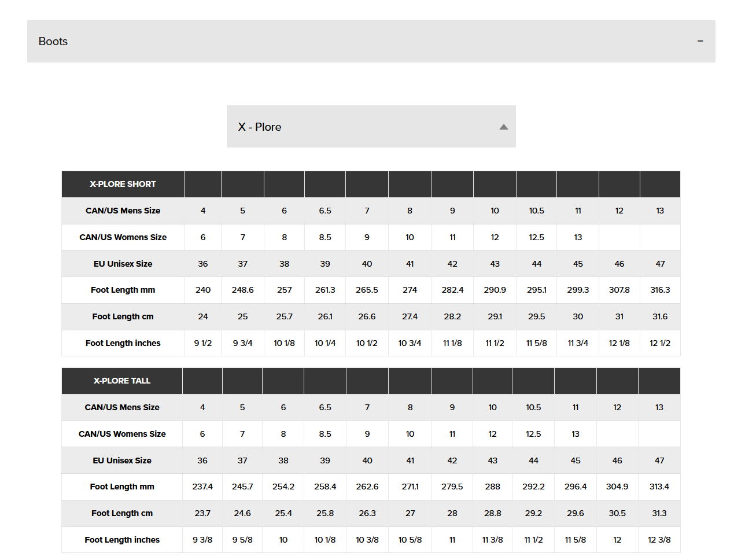Click the 237.4 mm cell
This screenshot has height=560, width=745.
[202, 487]
